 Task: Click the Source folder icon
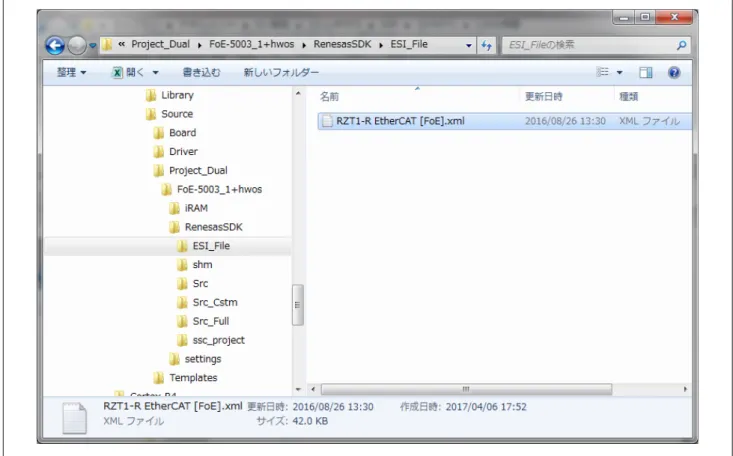pos(151,114)
